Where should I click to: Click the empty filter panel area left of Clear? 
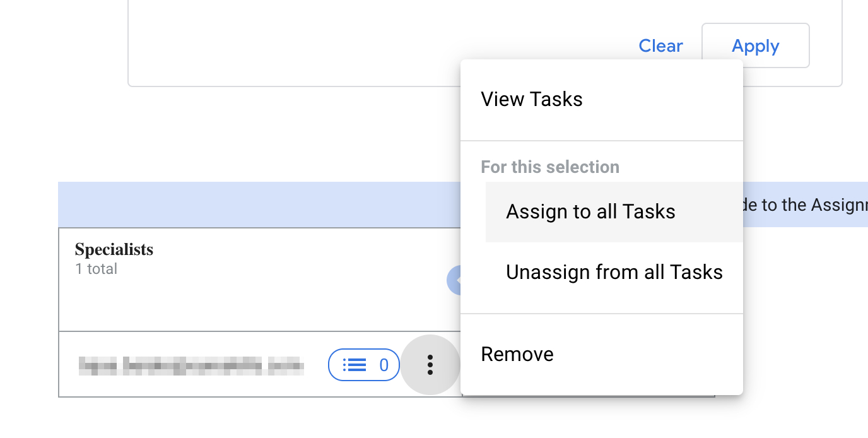coord(378,46)
